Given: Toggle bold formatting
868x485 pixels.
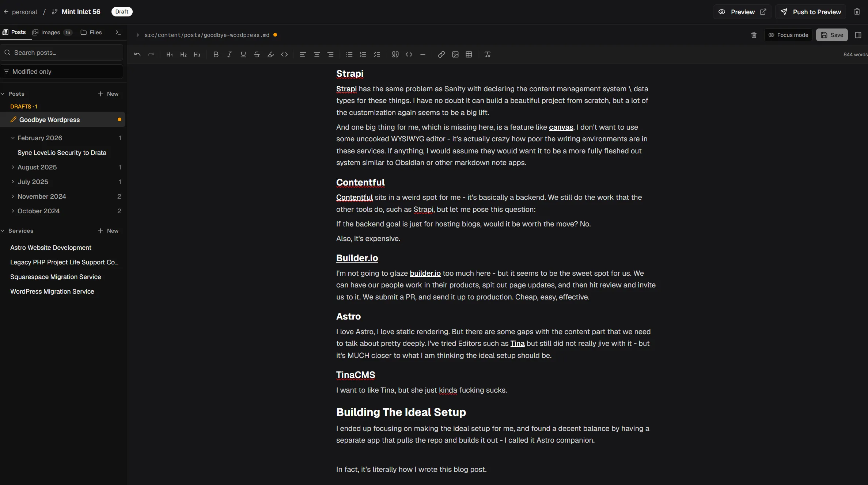Looking at the screenshot, I should (x=216, y=54).
